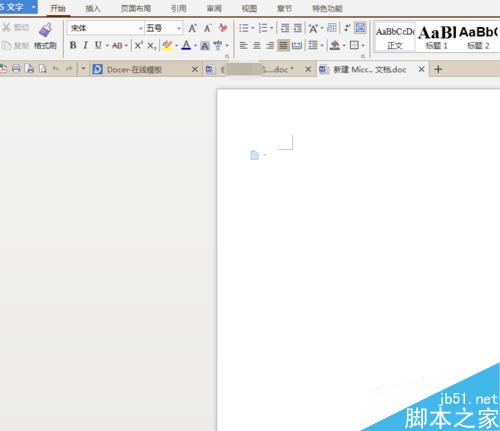Expand bullet list style dropdown arrow
This screenshot has height=431, width=500.
coord(253,28)
